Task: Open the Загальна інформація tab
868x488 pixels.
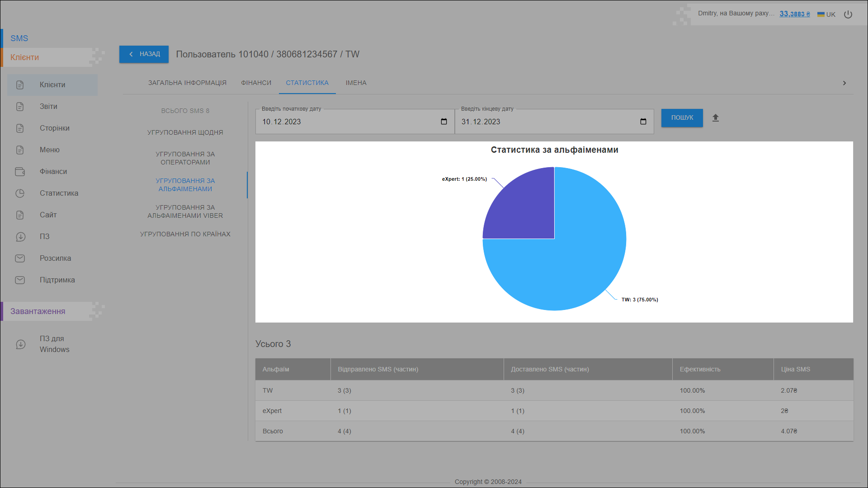Action: click(x=187, y=83)
